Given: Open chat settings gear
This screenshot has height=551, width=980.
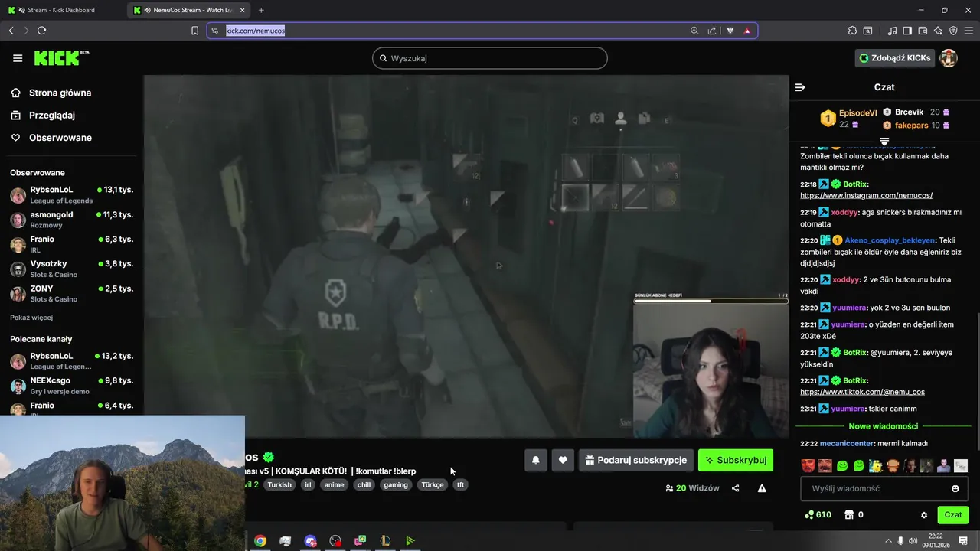Looking at the screenshot, I should point(924,515).
